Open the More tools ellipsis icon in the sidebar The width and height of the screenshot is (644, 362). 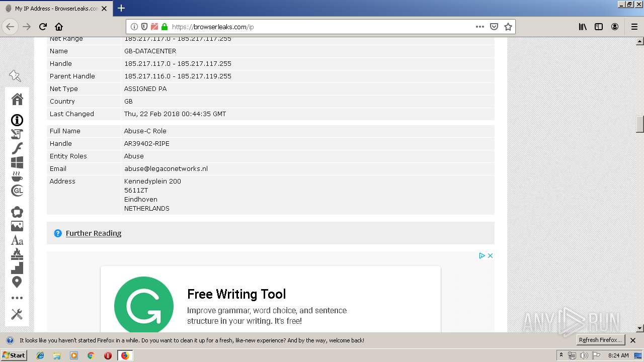(x=17, y=298)
